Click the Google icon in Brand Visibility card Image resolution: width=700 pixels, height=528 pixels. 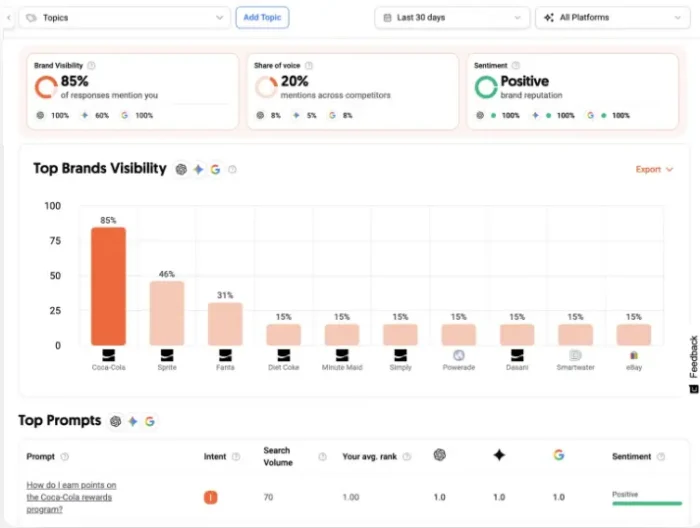[125, 115]
